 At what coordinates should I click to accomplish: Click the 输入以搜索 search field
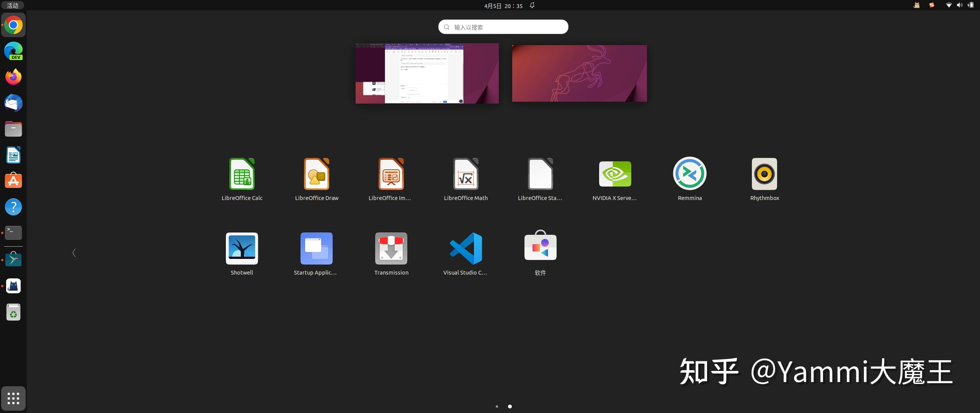pos(503,27)
